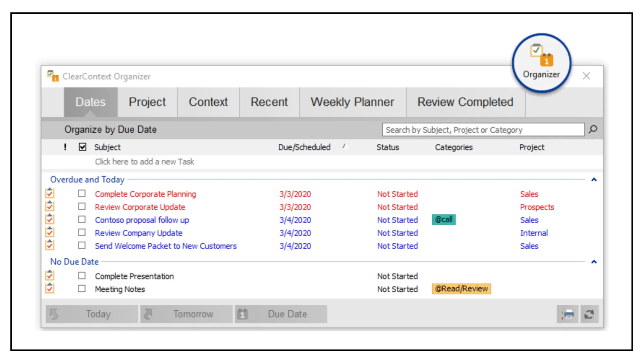644x362 pixels.
Task: Open the Review Corporate Update task
Action: (x=140, y=207)
